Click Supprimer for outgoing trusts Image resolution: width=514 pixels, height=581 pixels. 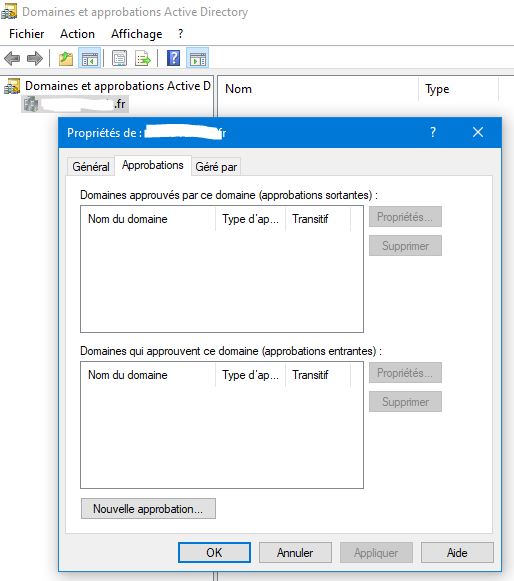[405, 245]
